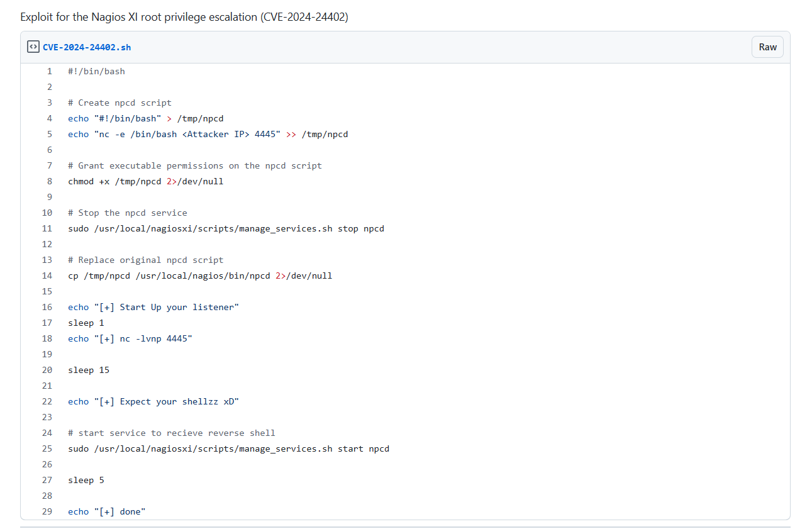Select line number 4
Screen dimensions: 812x529
tap(50, 118)
